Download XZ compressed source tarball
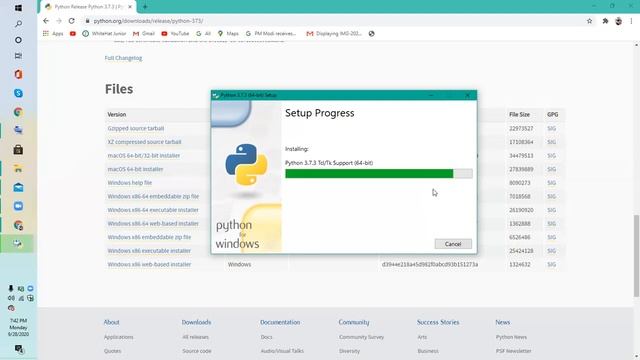This screenshot has height=360, width=640. pos(144,142)
